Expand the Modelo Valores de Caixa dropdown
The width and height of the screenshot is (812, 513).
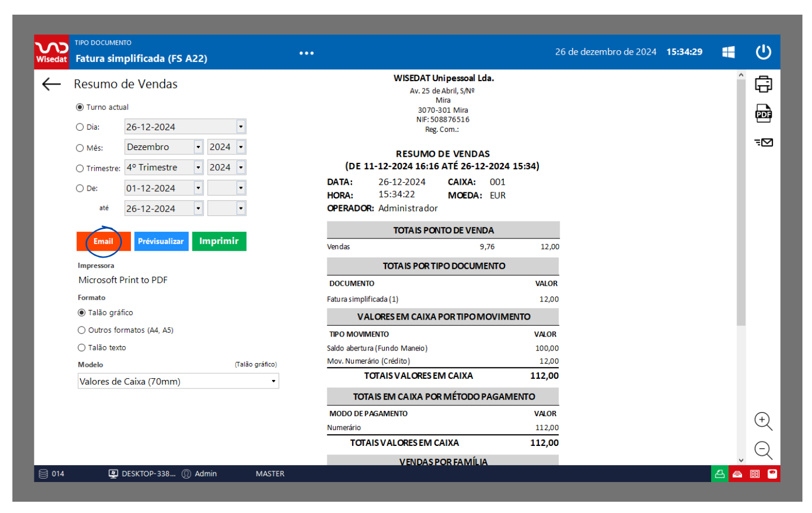pyautogui.click(x=273, y=382)
